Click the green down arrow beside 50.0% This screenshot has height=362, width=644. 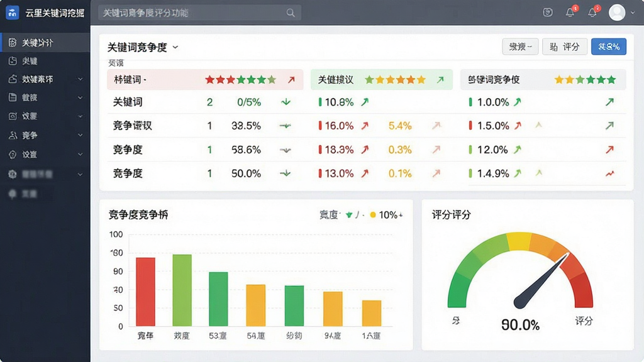pos(286,173)
